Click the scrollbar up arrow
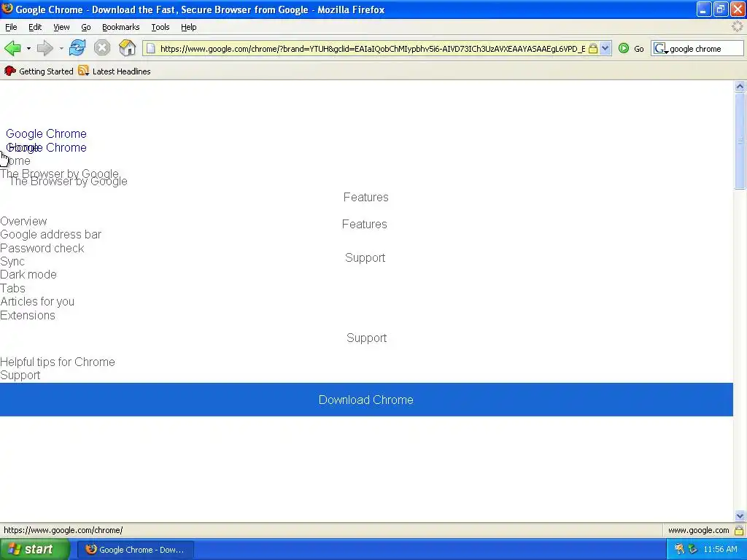This screenshot has height=560, width=747. click(x=740, y=86)
